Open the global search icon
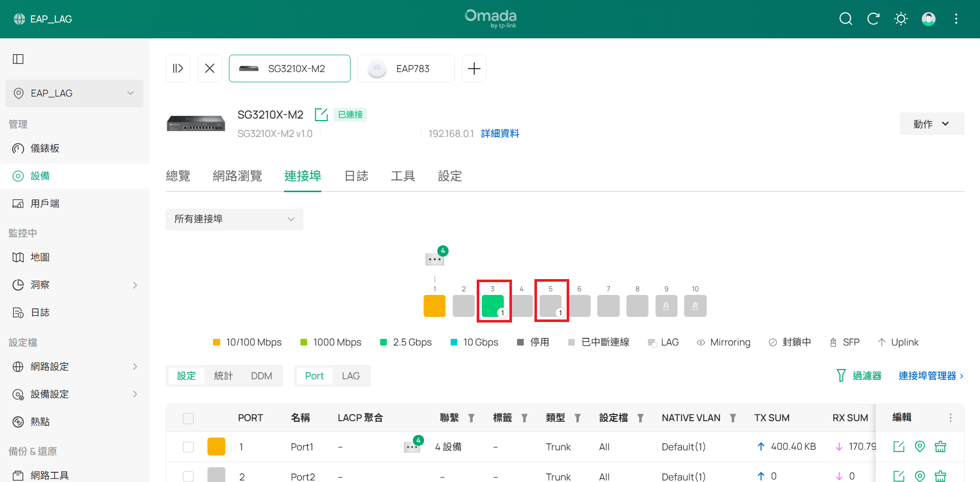This screenshot has height=482, width=980. tap(846, 19)
